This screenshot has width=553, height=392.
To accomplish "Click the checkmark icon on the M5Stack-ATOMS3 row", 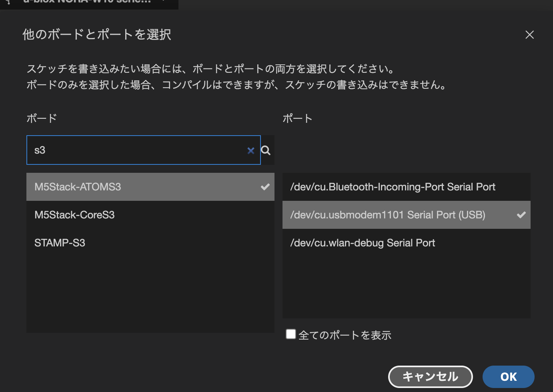I will click(x=265, y=187).
